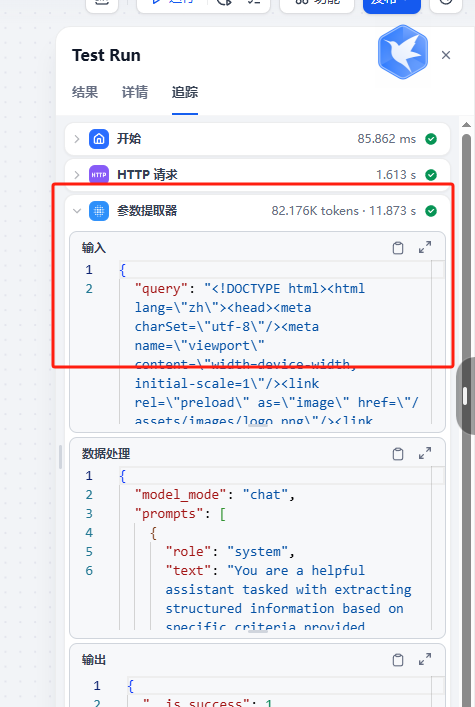
Task: Click the purple HTTP node icon
Action: click(x=99, y=174)
